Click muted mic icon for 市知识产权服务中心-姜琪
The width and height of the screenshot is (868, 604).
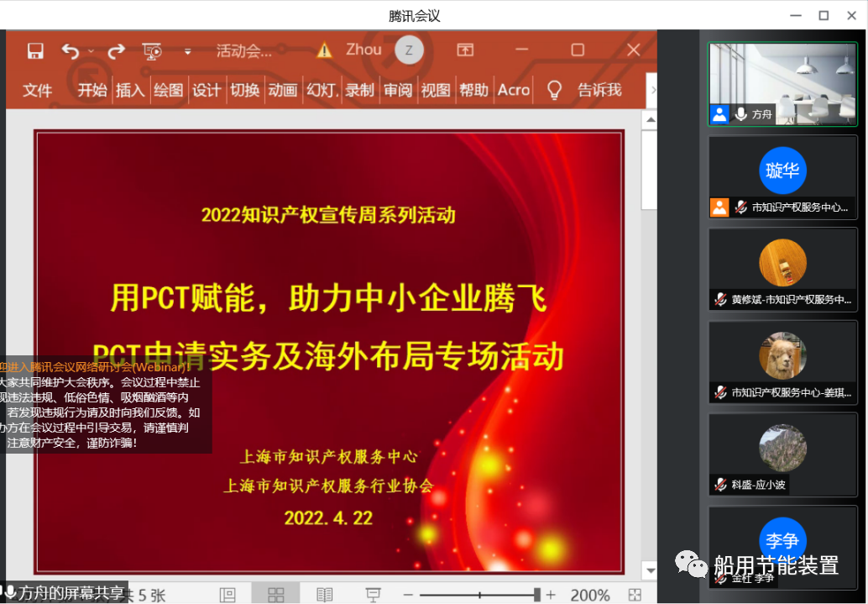[720, 392]
